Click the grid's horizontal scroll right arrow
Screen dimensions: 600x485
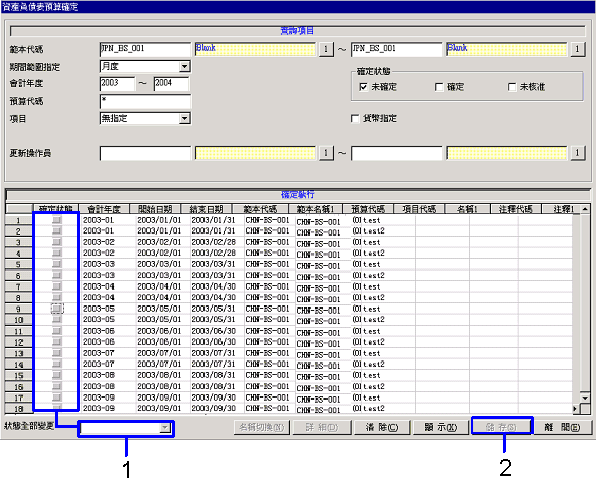(x=576, y=409)
